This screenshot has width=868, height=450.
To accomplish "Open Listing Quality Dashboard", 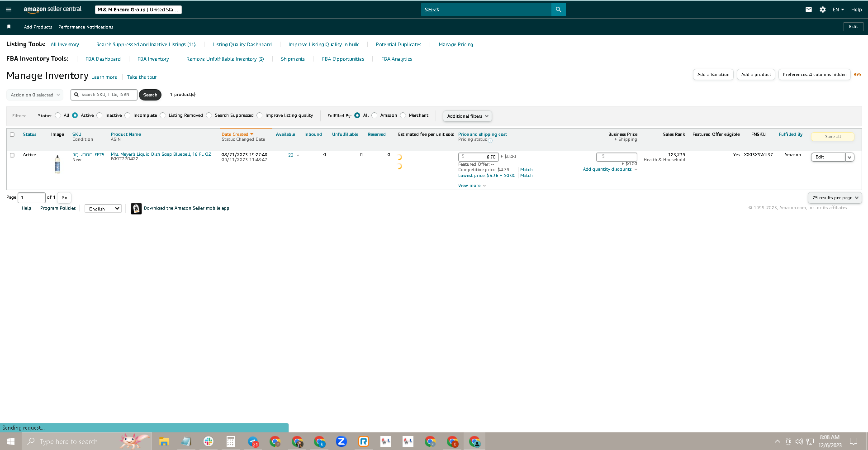I will click(x=242, y=44).
